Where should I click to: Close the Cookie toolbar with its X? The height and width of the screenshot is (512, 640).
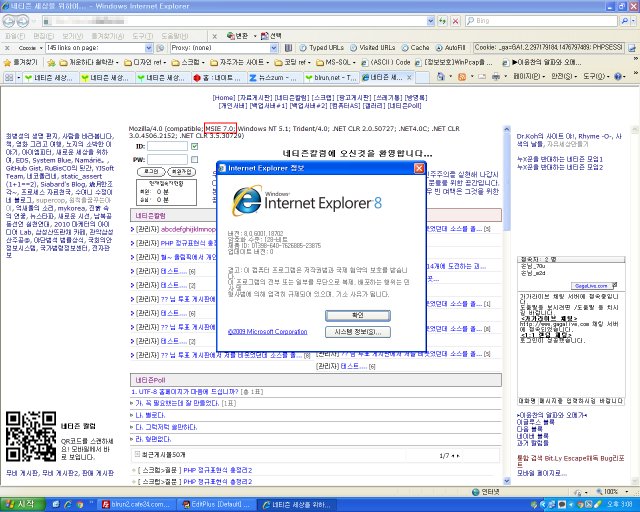7,48
